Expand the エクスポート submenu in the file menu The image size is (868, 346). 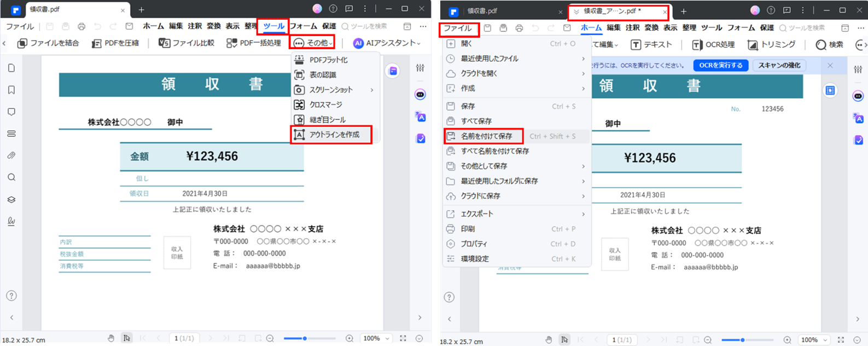pyautogui.click(x=517, y=214)
